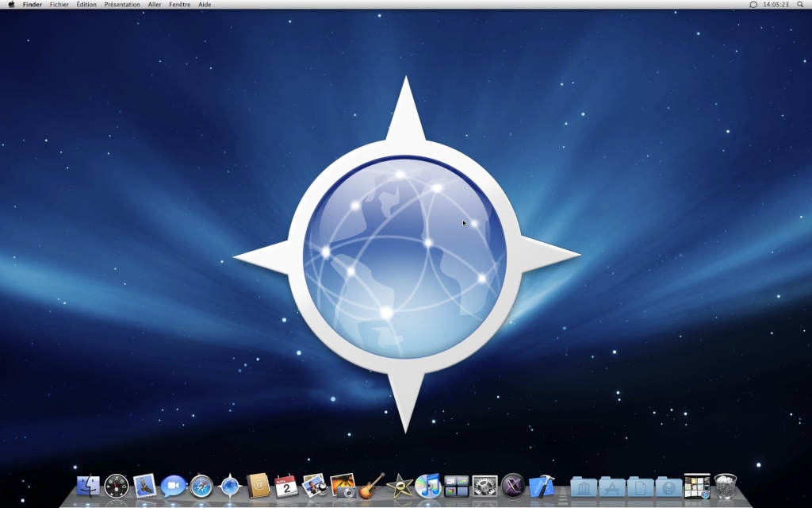Open iTunes from the Dock
This screenshot has height=508, width=812.
427,487
